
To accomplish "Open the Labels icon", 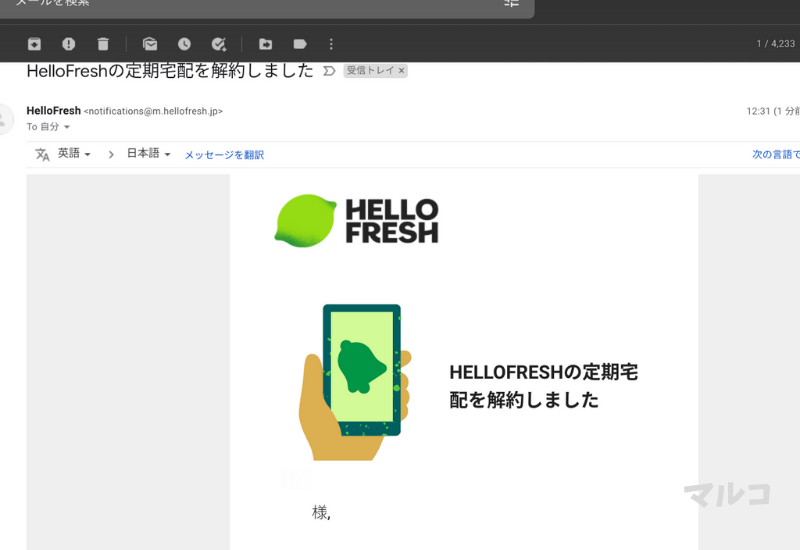I will pyautogui.click(x=299, y=44).
